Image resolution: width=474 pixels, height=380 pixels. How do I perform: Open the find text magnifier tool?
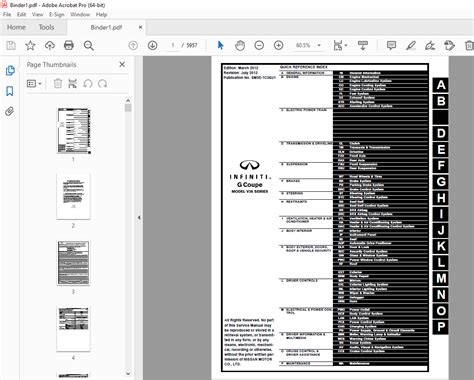tap(89, 45)
